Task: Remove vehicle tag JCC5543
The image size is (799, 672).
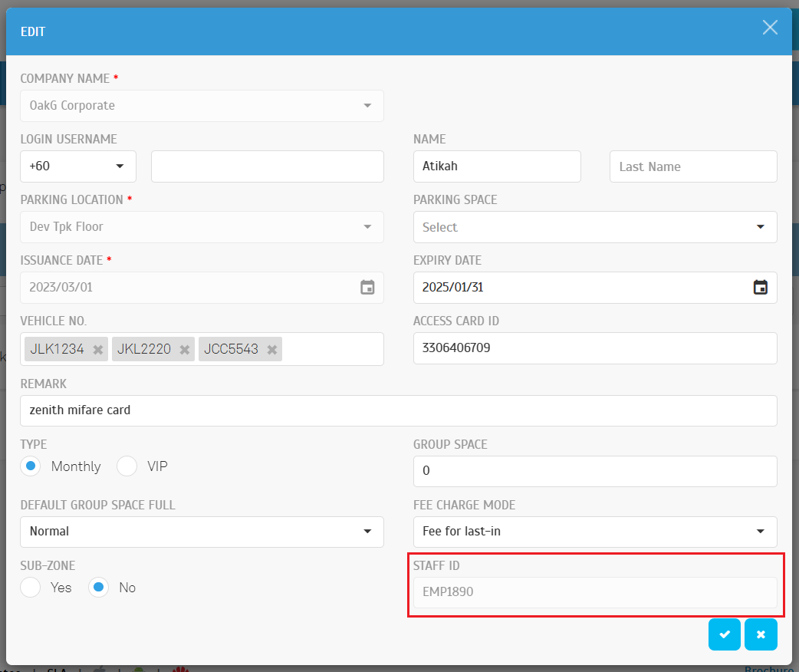Action: pos(271,349)
